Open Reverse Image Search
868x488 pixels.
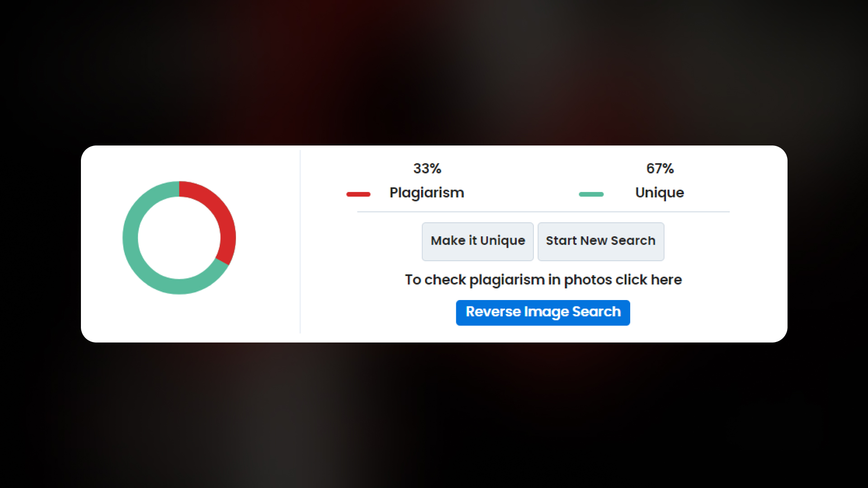tap(543, 312)
